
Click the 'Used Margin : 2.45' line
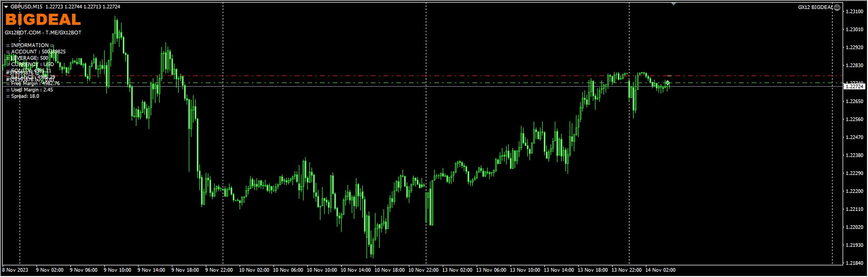[x=30, y=90]
